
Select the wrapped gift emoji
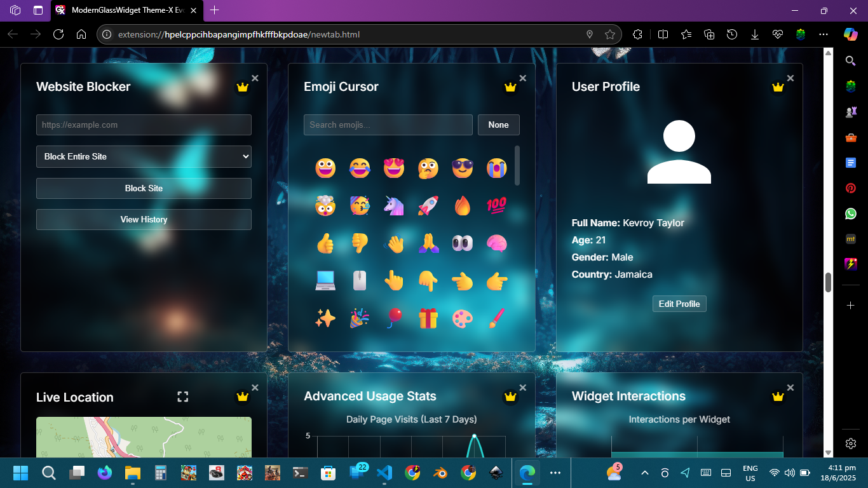428,318
